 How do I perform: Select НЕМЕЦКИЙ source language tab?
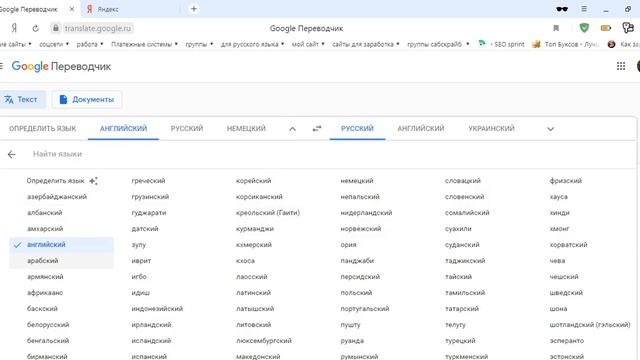[x=246, y=129]
